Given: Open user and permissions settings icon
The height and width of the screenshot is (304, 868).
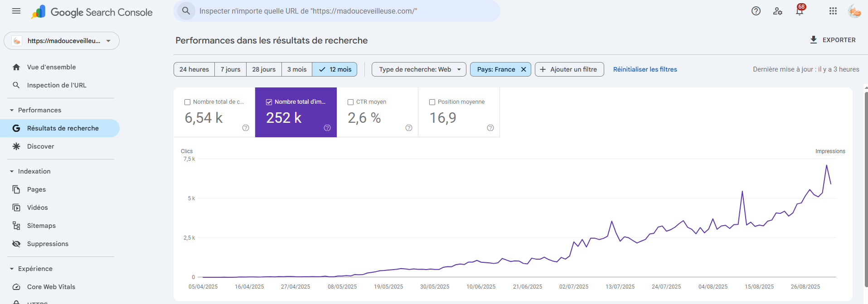Looking at the screenshot, I should pyautogui.click(x=778, y=11).
